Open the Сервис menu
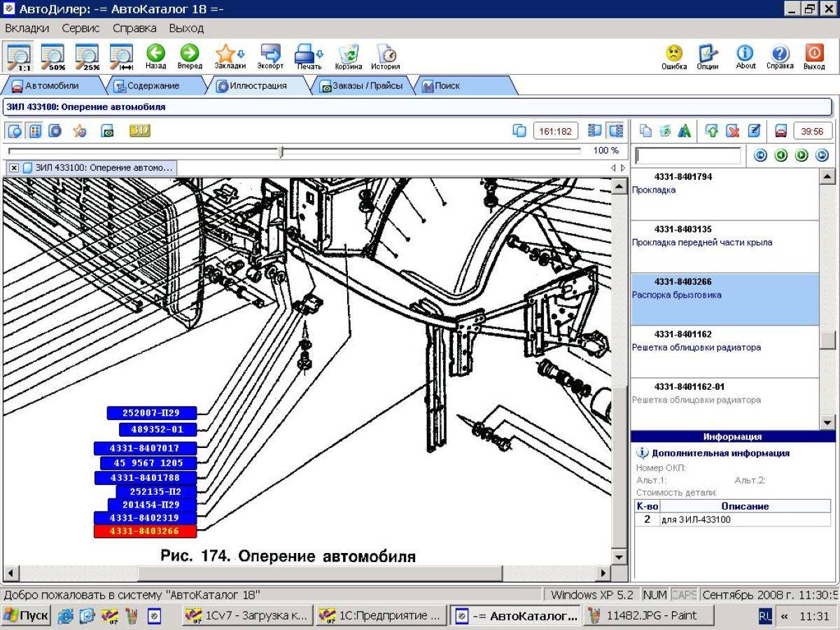This screenshot has width=840, height=630. click(80, 29)
